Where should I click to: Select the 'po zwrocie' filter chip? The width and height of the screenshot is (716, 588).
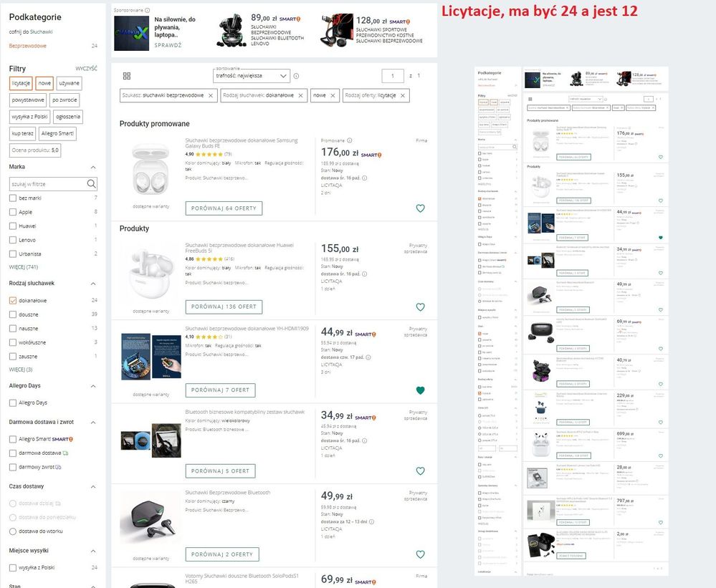click(65, 100)
